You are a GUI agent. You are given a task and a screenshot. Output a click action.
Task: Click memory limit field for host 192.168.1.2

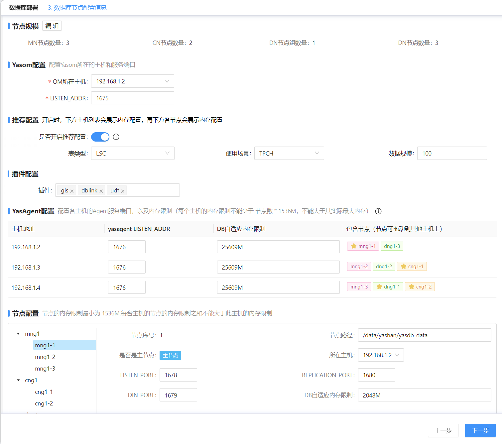[x=278, y=247]
